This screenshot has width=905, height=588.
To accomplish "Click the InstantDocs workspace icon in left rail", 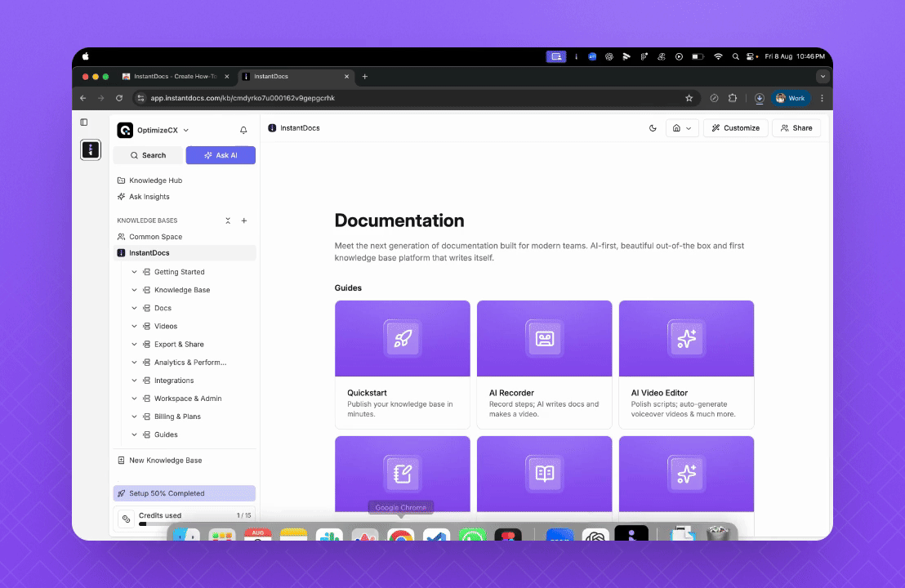I will pyautogui.click(x=91, y=149).
